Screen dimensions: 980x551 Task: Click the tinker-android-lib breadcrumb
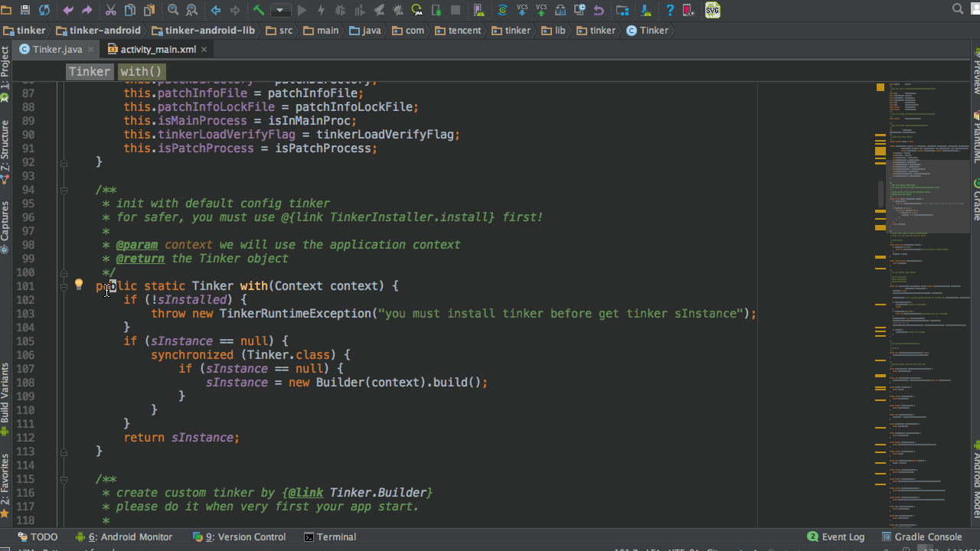point(203,31)
